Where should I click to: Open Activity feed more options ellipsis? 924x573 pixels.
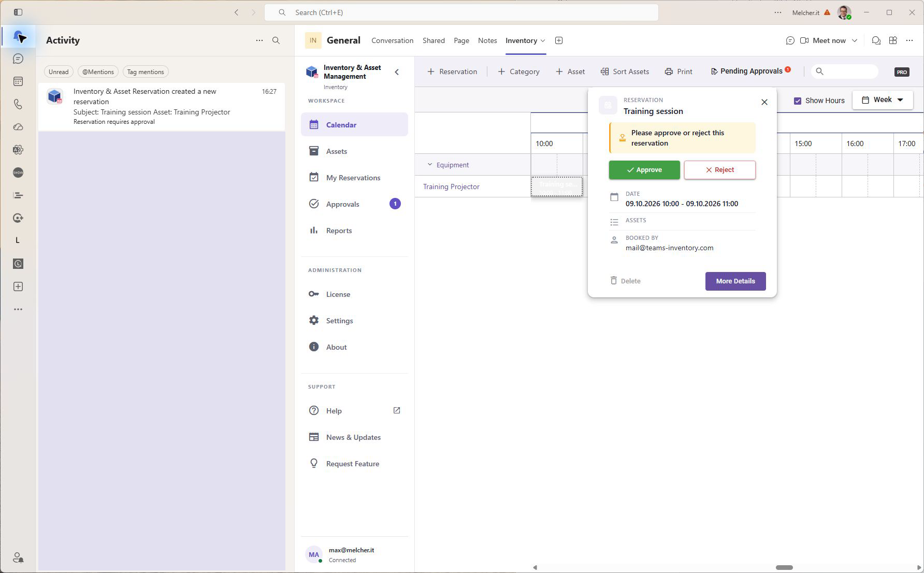click(259, 40)
